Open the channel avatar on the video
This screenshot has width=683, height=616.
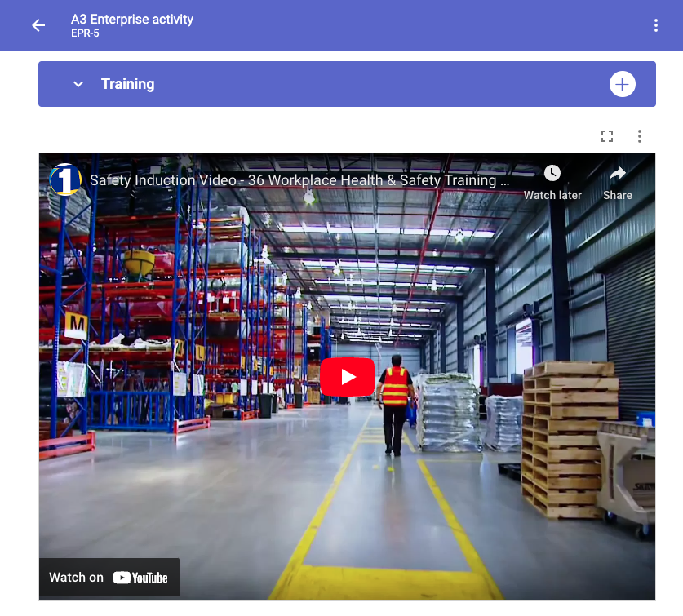click(65, 180)
